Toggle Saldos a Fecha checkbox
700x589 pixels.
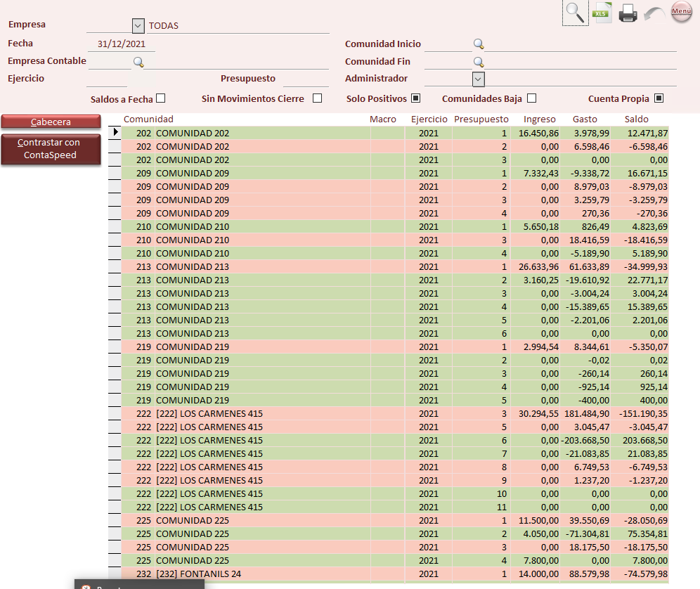pos(161,98)
